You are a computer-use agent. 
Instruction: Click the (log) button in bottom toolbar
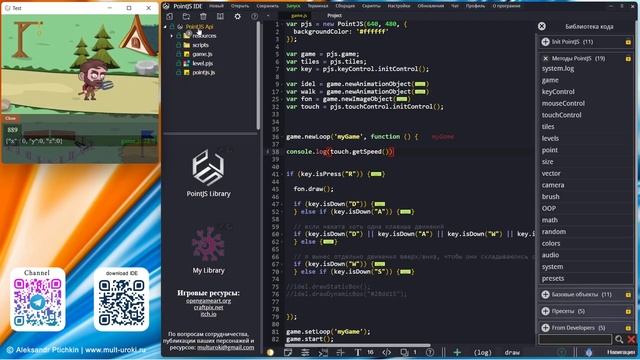coord(482,352)
